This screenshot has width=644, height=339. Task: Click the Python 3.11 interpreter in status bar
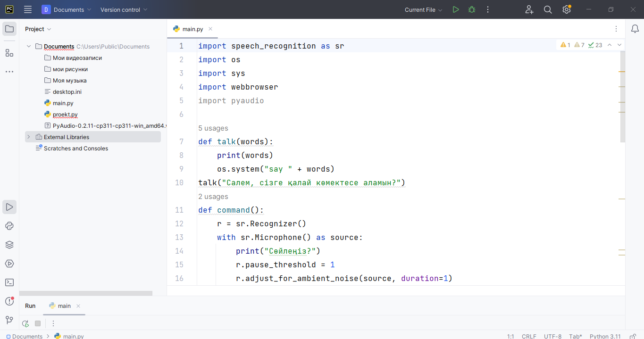pos(605,336)
